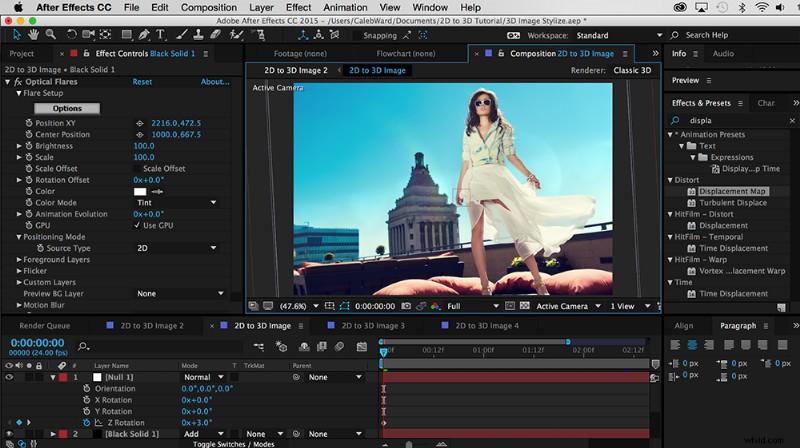This screenshot has height=448, width=800.
Task: Switch to the Project tab
Action: (21, 54)
